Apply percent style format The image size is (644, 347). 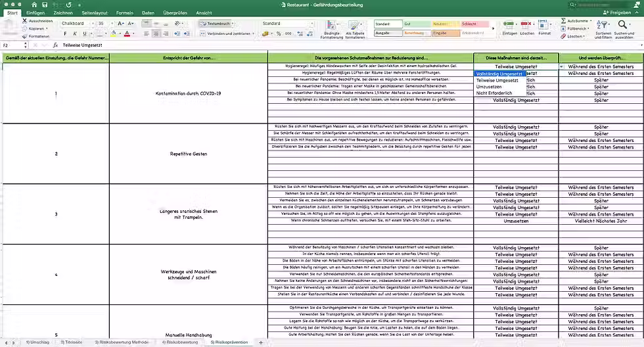coord(279,34)
